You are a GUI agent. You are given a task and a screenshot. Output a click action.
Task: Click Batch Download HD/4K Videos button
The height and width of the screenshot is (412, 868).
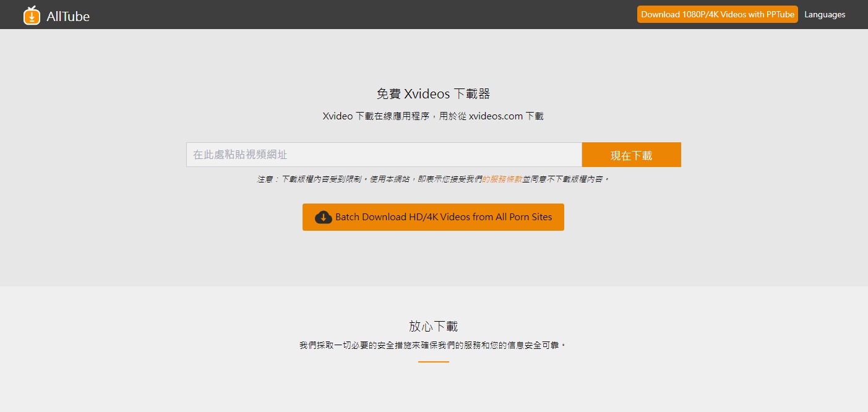(433, 217)
